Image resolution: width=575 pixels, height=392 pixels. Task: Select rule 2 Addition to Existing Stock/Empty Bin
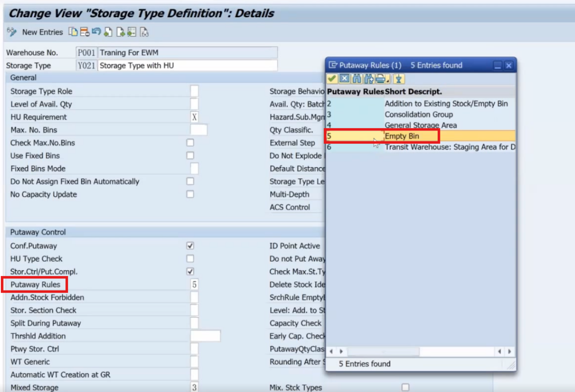420,103
